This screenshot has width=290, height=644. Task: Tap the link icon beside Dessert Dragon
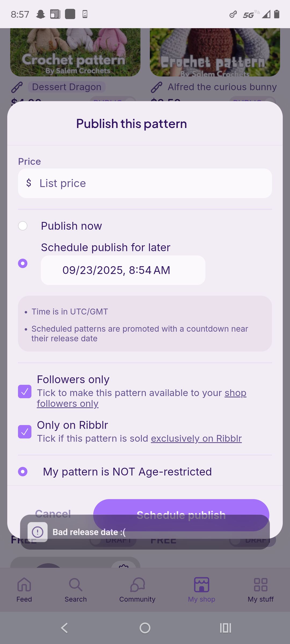point(17,87)
